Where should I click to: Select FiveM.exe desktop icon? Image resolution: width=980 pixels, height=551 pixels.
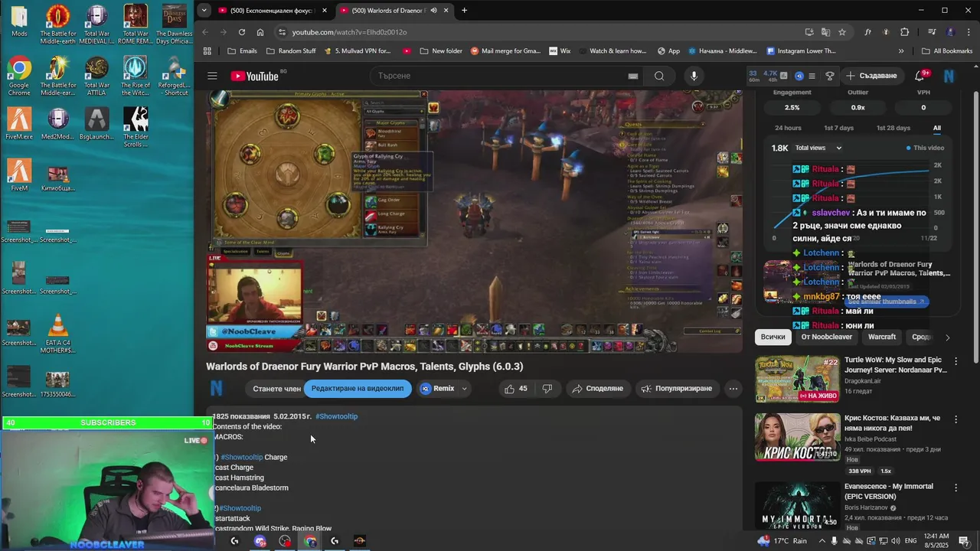pos(19,124)
